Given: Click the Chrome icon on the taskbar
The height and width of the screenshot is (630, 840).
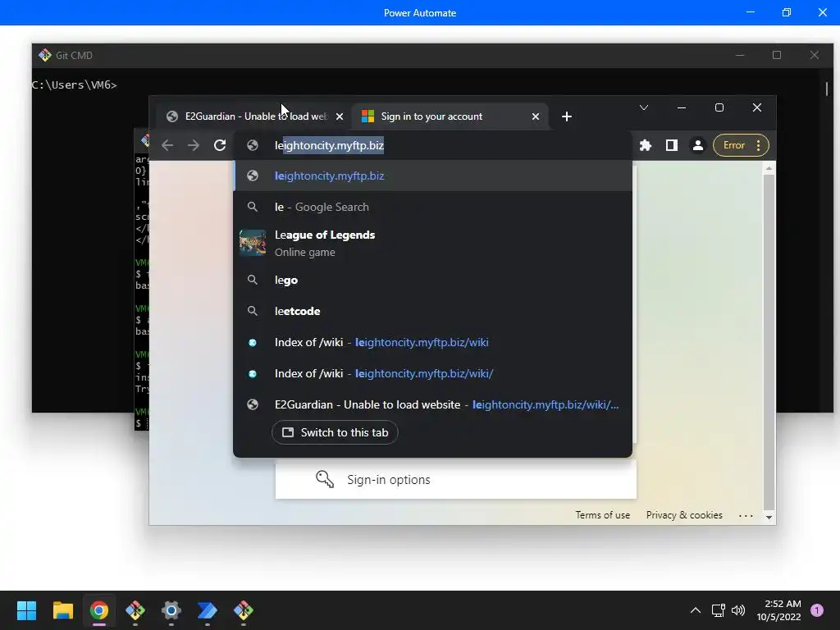Looking at the screenshot, I should [x=98, y=610].
